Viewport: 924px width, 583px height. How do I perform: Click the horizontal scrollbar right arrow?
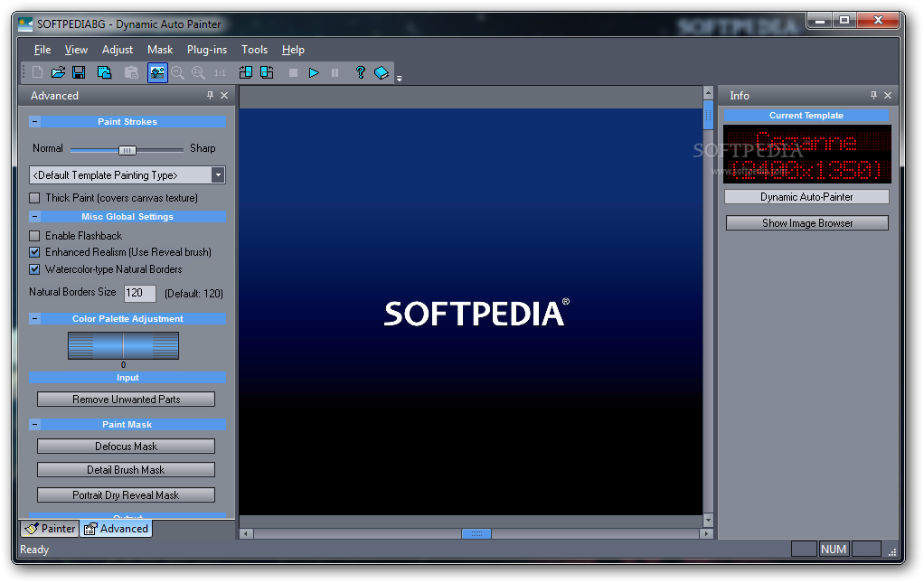coord(706,533)
